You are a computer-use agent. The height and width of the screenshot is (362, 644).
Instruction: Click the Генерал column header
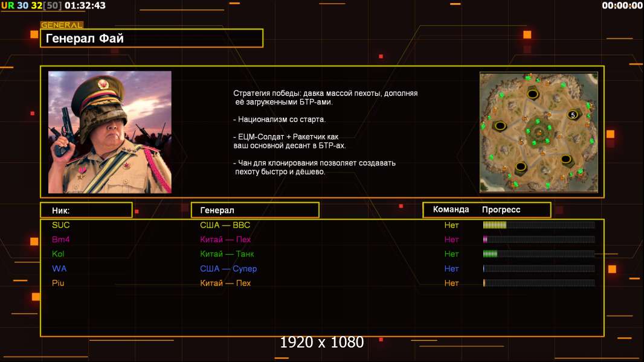[x=255, y=211]
